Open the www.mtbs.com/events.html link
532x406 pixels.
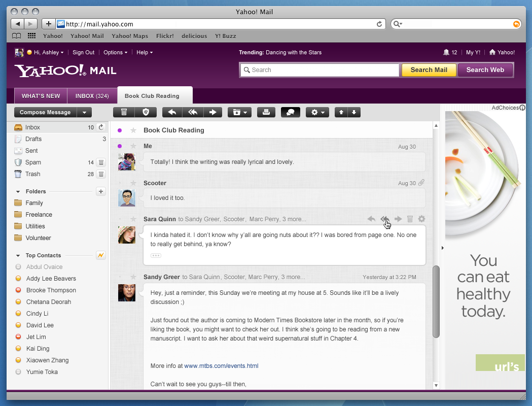tap(221, 365)
